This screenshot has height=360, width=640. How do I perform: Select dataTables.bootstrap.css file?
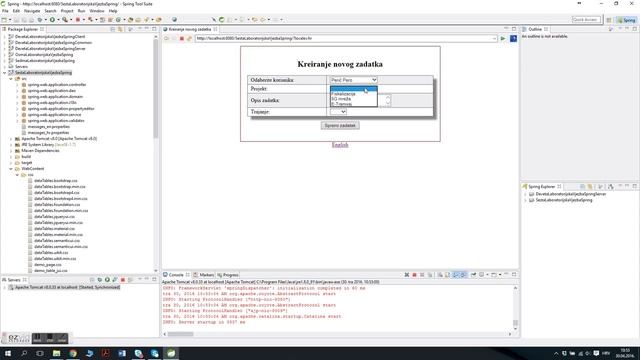56,180
